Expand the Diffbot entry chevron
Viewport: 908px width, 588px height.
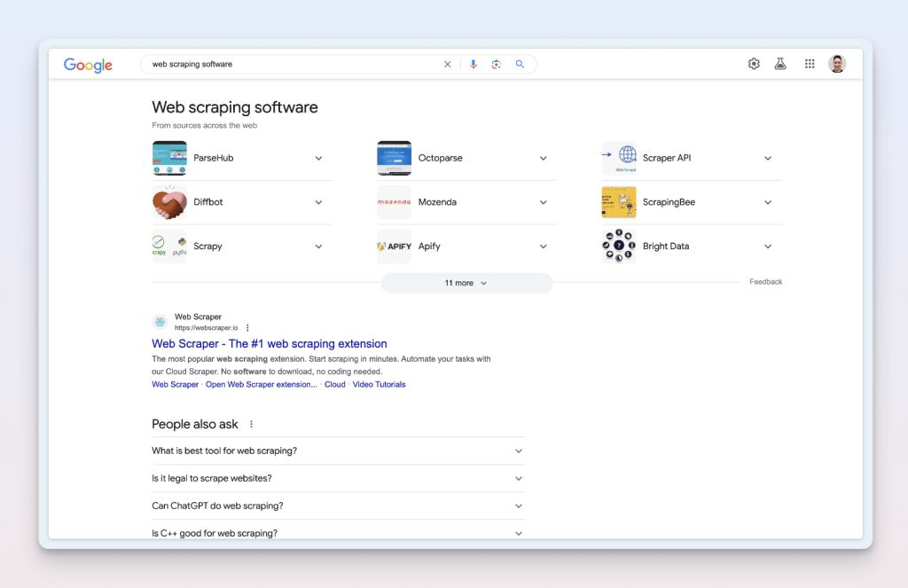pyautogui.click(x=318, y=202)
